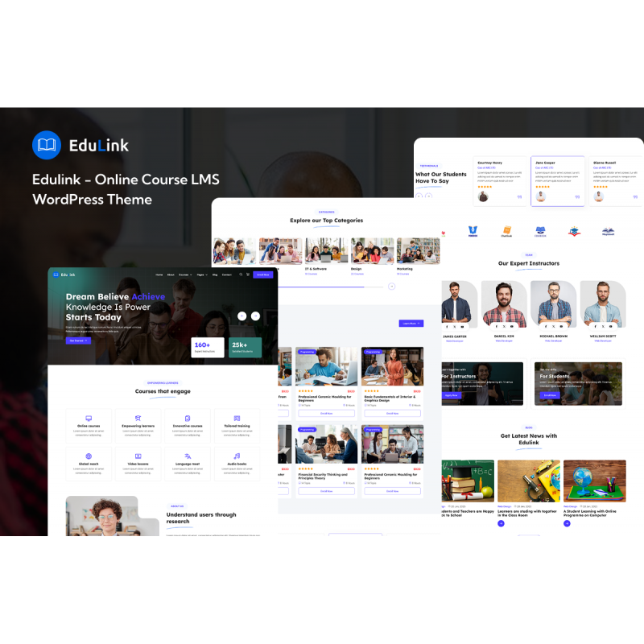This screenshot has width=644, height=644.
Task: Click arrow button under Student Learning Online post
Action: click(567, 523)
